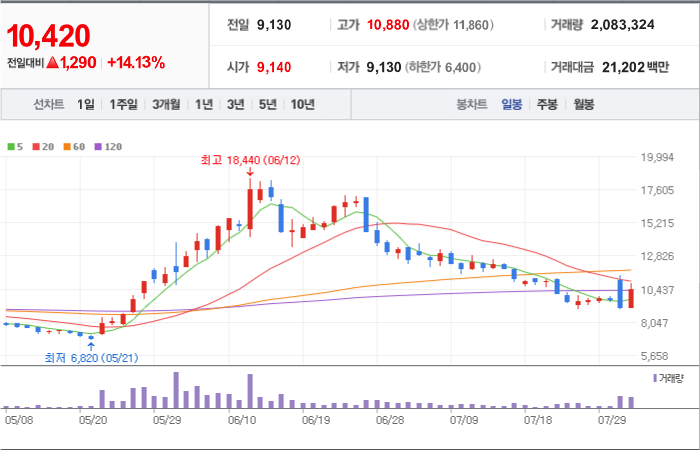
Task: Click the tallest volume bar near 05/29
Action: 176,390
